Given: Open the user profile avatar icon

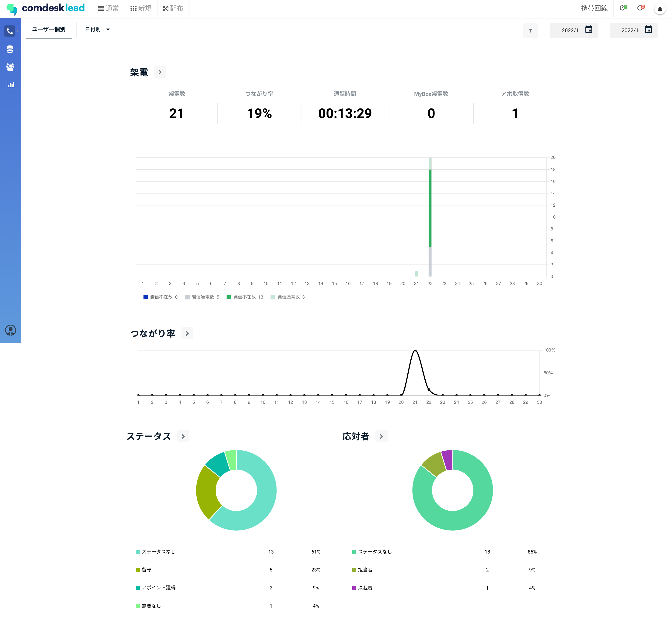Looking at the screenshot, I should tap(10, 330).
